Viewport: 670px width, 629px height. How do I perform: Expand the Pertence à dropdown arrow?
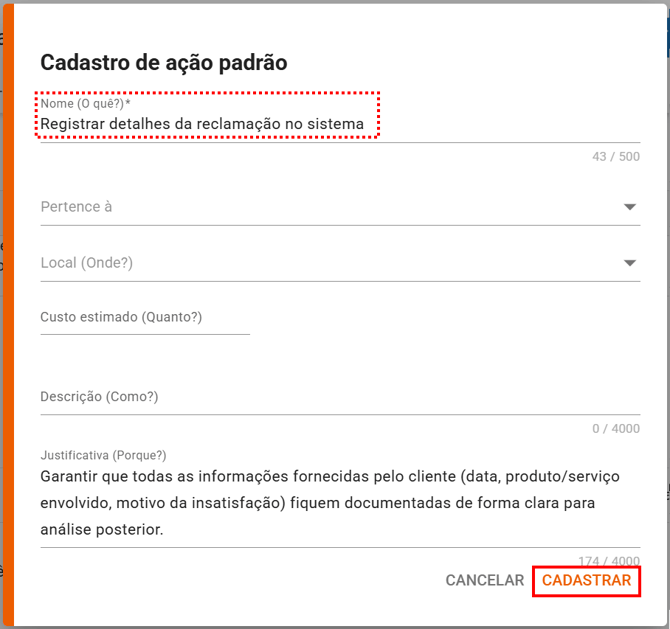[x=630, y=207]
